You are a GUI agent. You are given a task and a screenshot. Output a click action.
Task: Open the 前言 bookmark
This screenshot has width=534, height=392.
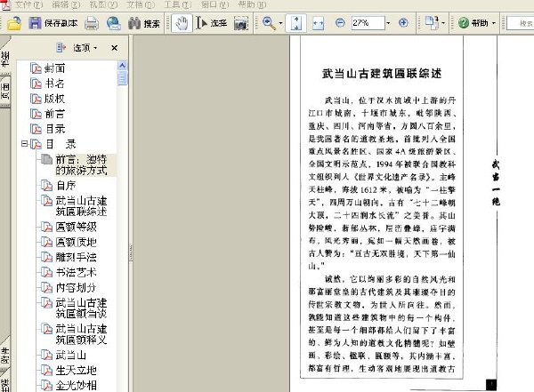pyautogui.click(x=54, y=114)
